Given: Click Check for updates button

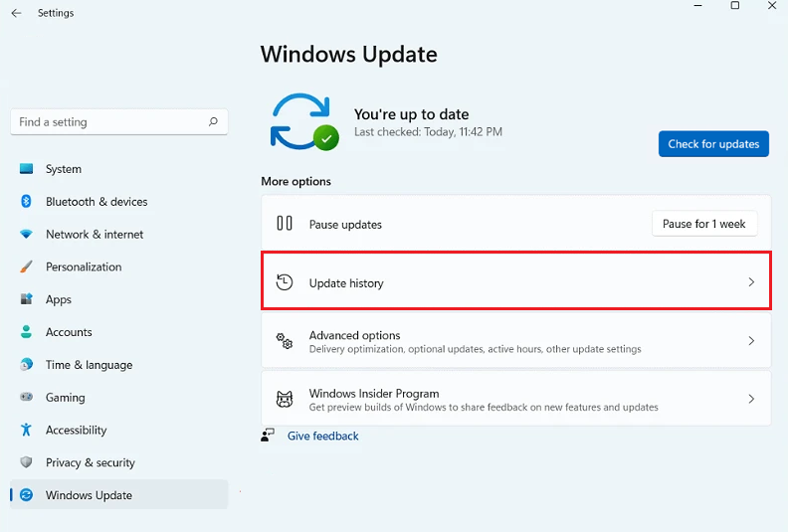Looking at the screenshot, I should pos(713,144).
